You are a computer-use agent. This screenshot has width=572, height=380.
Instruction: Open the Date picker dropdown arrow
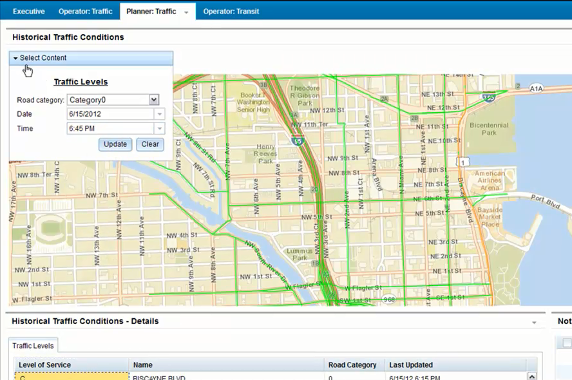click(160, 114)
